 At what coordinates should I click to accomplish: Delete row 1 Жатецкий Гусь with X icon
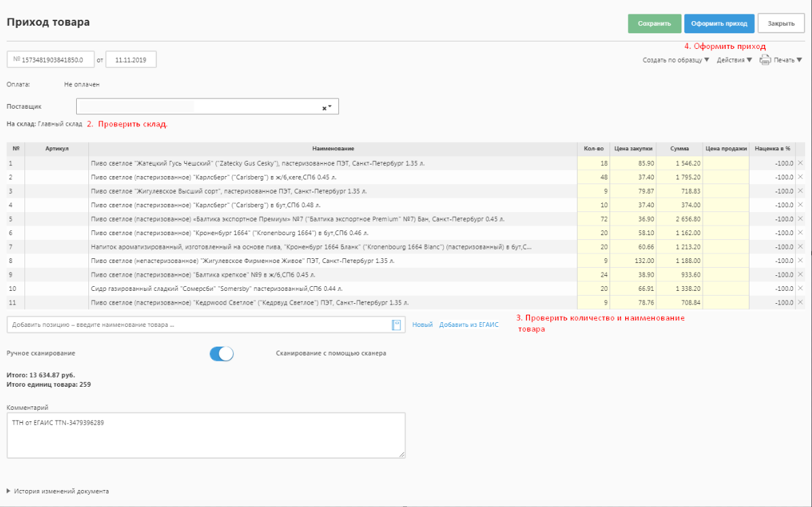pos(800,163)
